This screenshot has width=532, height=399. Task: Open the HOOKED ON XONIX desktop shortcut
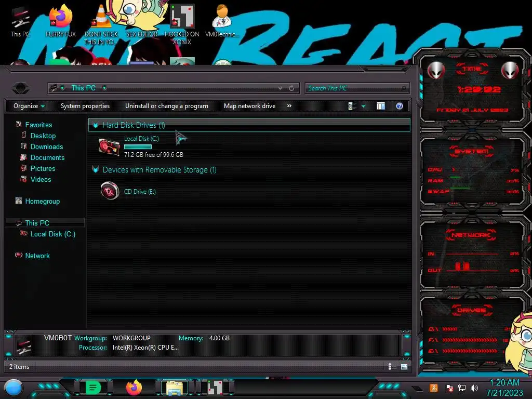[x=182, y=24]
